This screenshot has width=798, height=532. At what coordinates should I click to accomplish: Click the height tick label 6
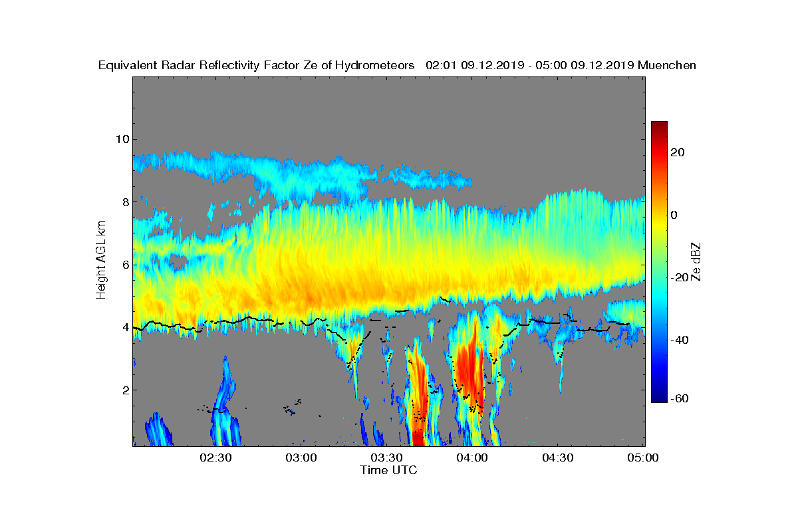tap(124, 265)
